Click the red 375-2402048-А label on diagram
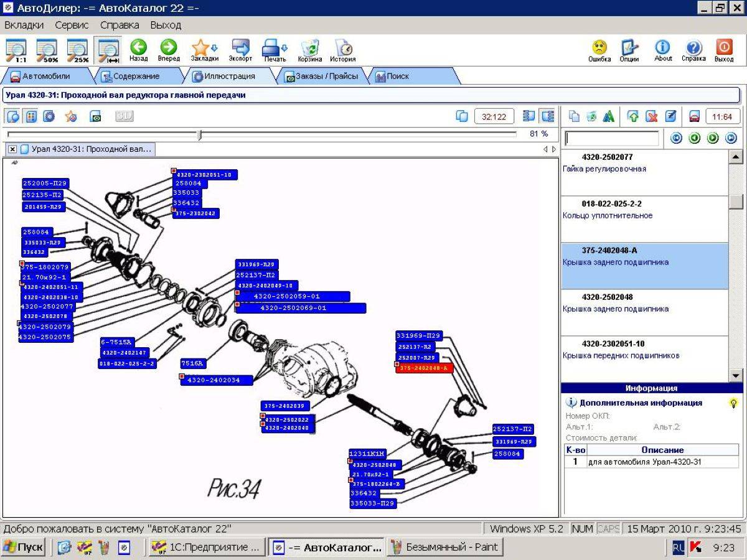Viewport: 747px width, 560px height. (x=424, y=368)
